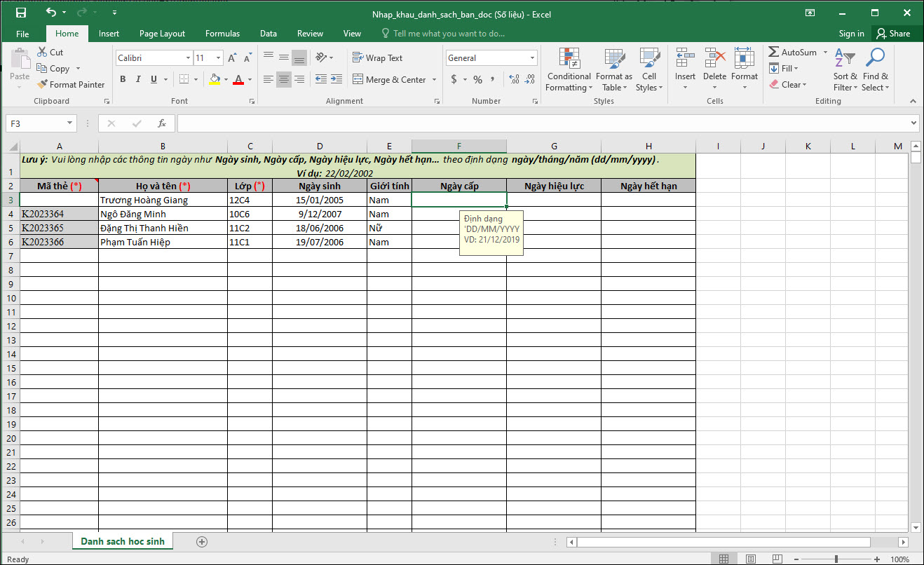Click the Merge & Center icon

(358, 80)
